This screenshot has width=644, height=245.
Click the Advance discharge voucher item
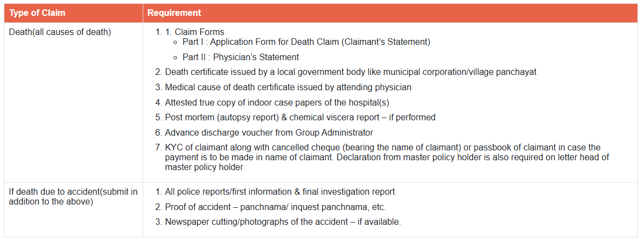coord(269,132)
